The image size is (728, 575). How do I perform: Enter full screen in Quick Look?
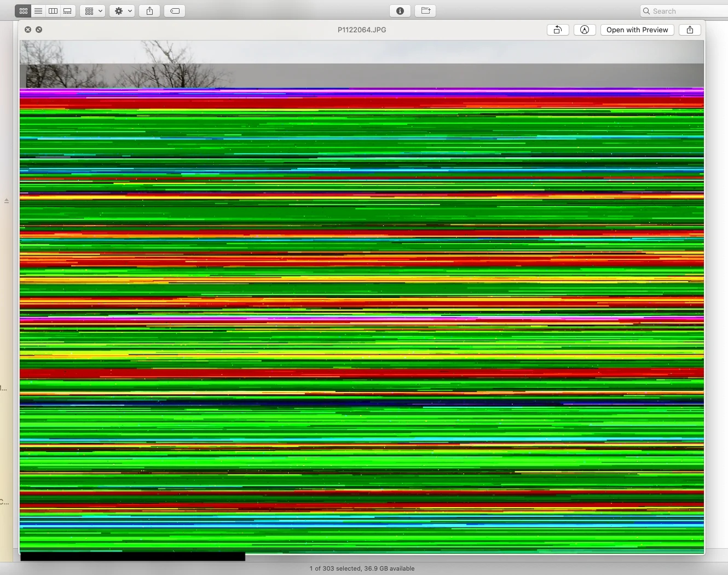pyautogui.click(x=39, y=30)
